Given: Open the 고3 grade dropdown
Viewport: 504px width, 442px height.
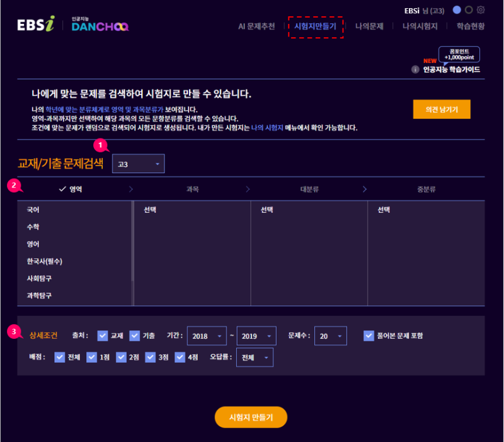Looking at the screenshot, I should 138,163.
